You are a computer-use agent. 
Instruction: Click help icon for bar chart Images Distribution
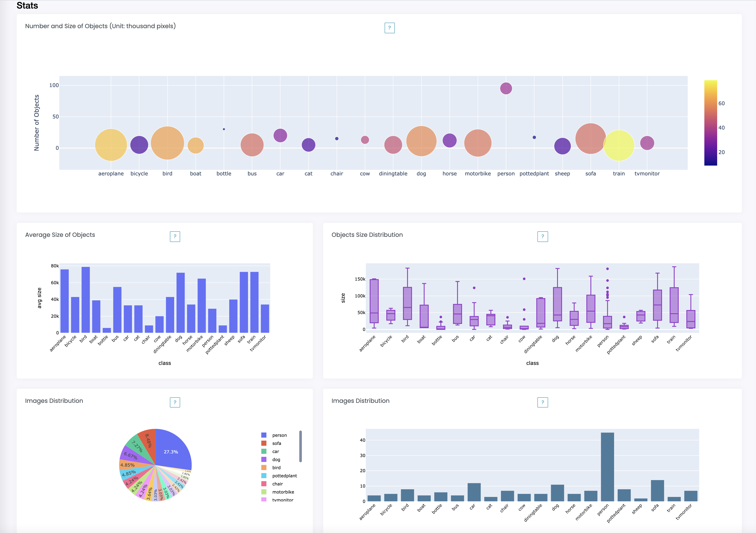[542, 402]
